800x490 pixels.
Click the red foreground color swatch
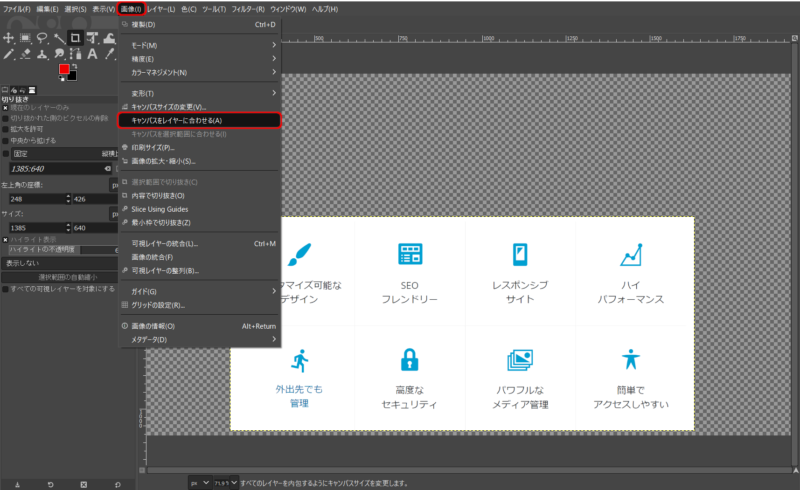click(64, 69)
